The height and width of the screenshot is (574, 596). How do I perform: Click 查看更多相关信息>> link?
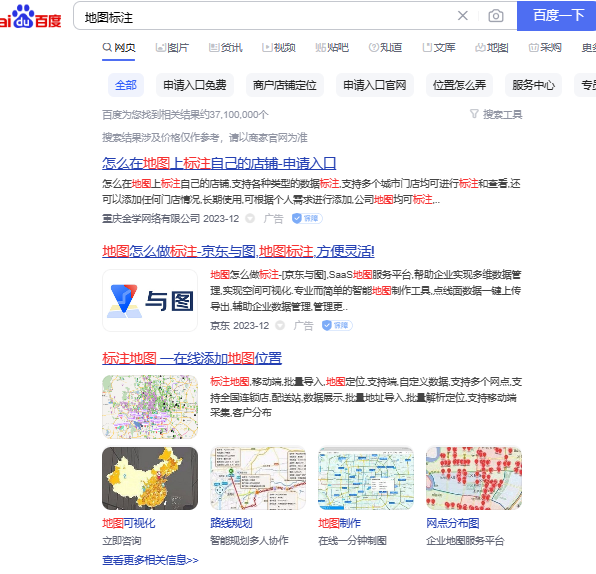click(x=151, y=560)
